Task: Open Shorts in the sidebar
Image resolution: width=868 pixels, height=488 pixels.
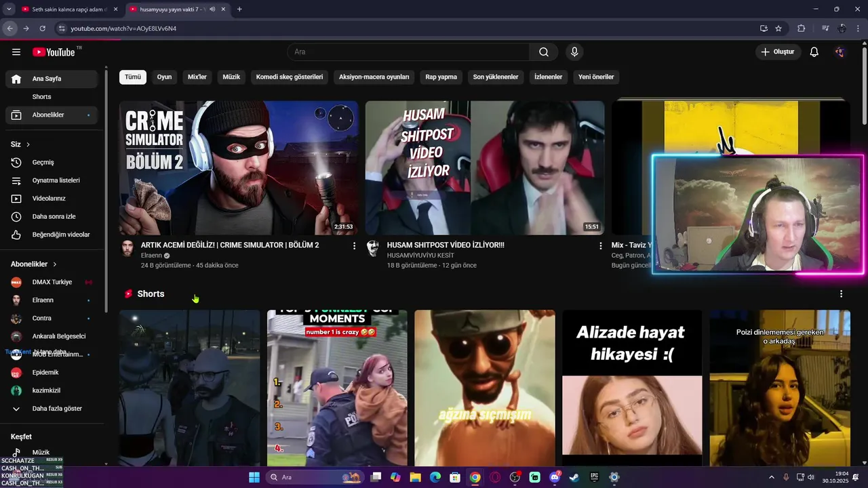Action: 52,97
